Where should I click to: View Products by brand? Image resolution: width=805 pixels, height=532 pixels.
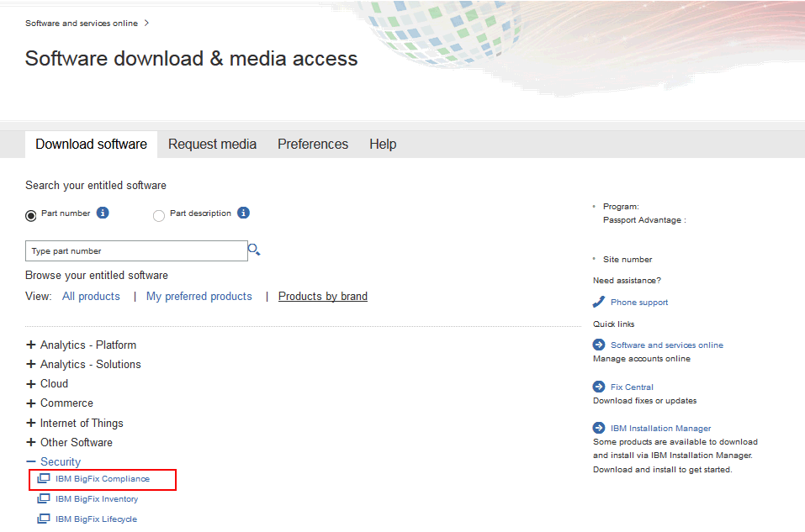323,296
